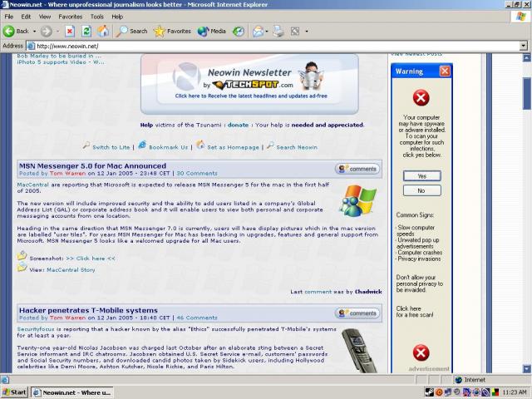Click the Windows Start button
532x399 pixels.
(x=14, y=392)
